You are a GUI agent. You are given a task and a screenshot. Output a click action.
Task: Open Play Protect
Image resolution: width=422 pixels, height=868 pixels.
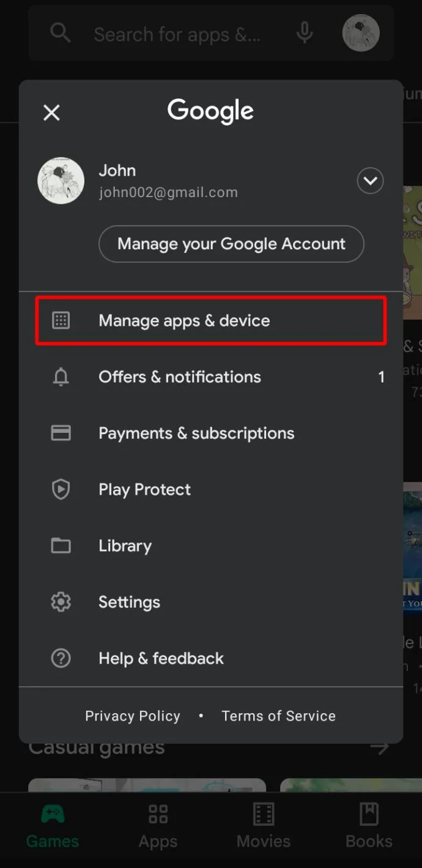click(211, 490)
